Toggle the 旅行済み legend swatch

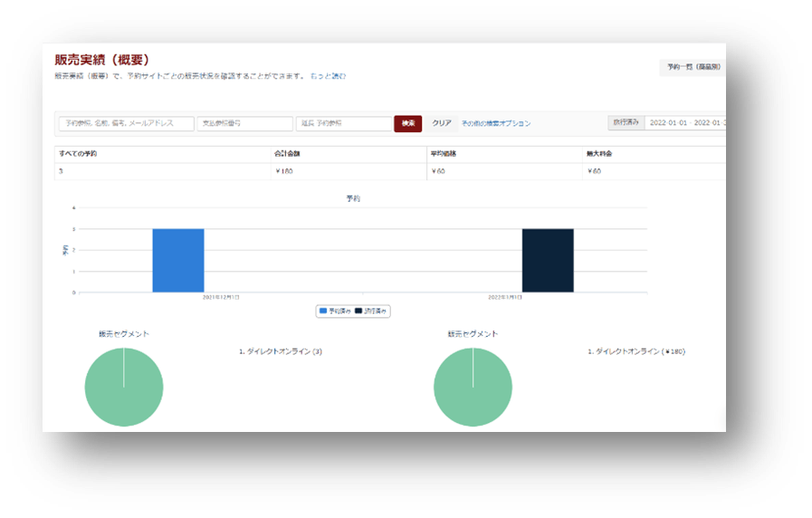point(358,311)
